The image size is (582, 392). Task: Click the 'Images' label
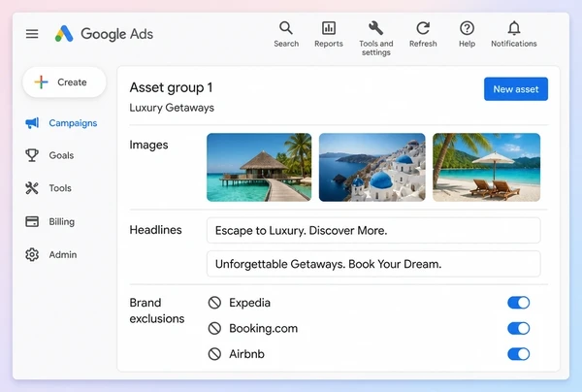pos(148,145)
